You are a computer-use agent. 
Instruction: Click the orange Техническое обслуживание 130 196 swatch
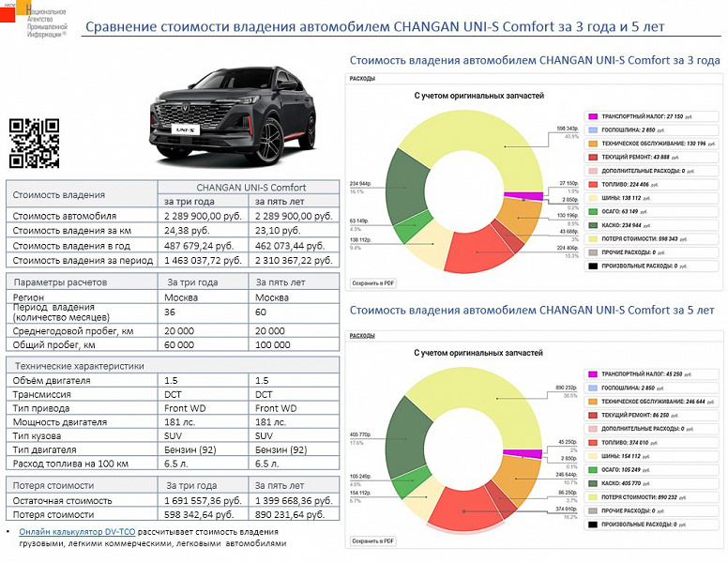593,144
